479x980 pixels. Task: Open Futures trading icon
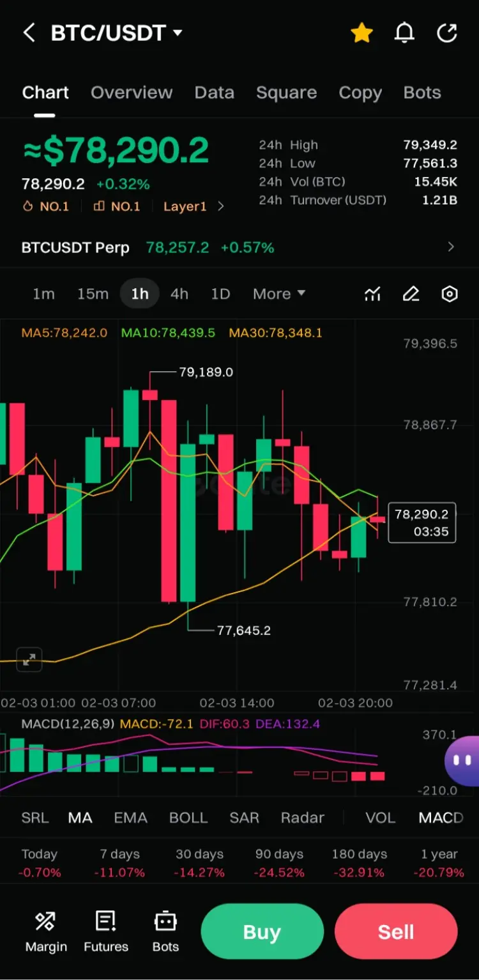[106, 931]
